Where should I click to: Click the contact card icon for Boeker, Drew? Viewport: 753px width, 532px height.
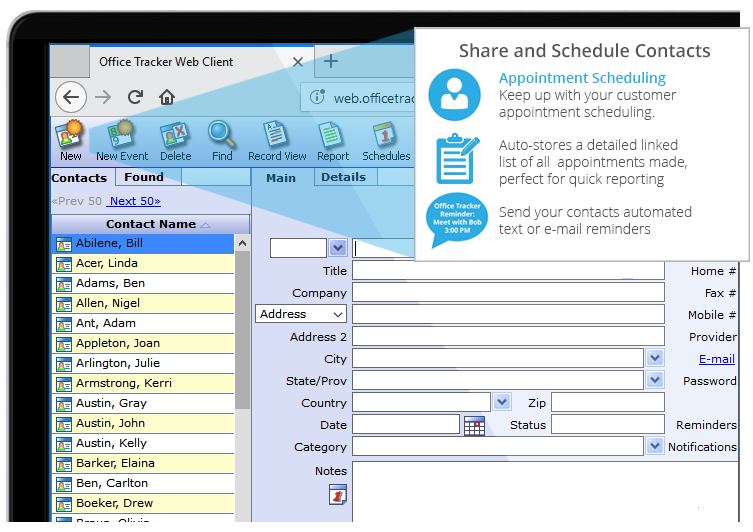point(64,505)
